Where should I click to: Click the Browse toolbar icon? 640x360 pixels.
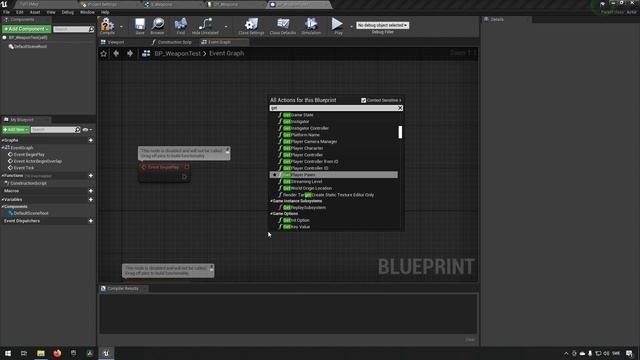point(158,24)
